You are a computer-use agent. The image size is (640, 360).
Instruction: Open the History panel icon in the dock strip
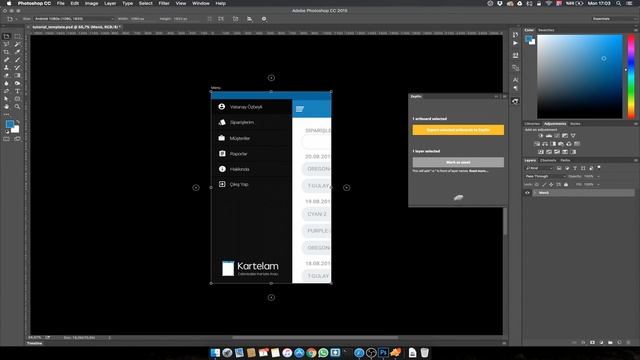point(516,35)
